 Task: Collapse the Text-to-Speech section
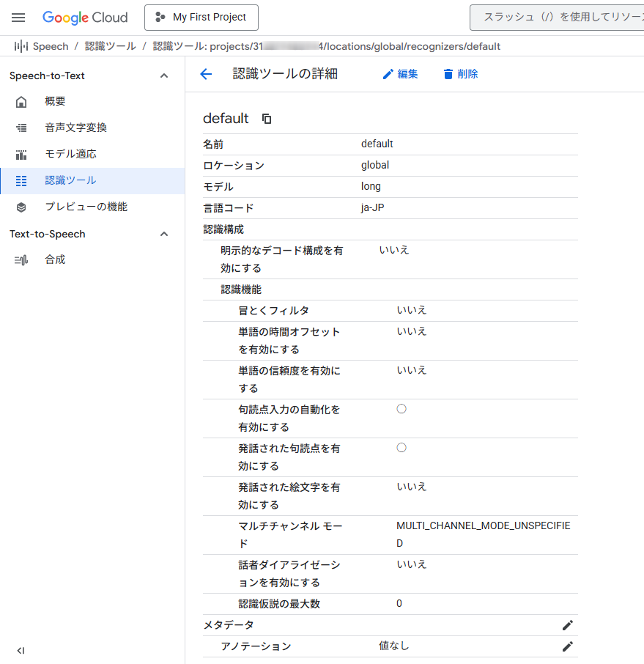(164, 235)
